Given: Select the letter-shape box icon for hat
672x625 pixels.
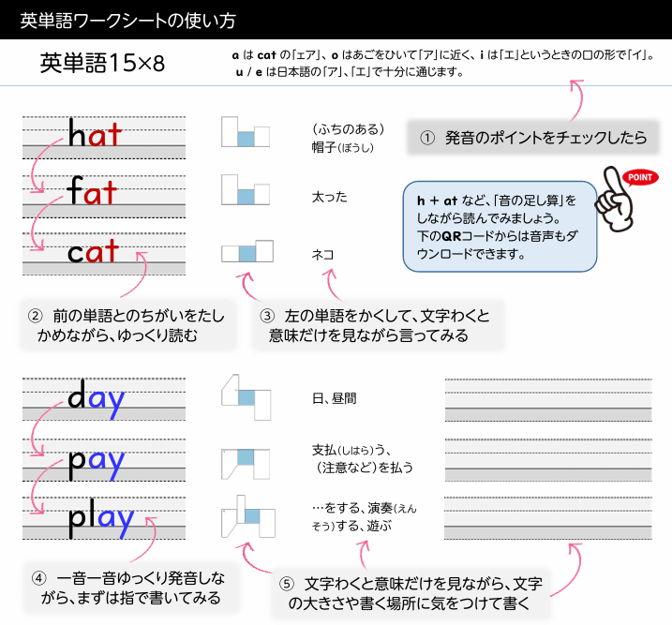Looking at the screenshot, I should (x=246, y=132).
